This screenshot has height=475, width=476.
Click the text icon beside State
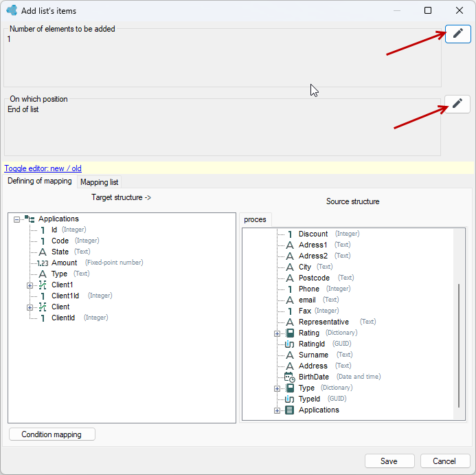43,252
